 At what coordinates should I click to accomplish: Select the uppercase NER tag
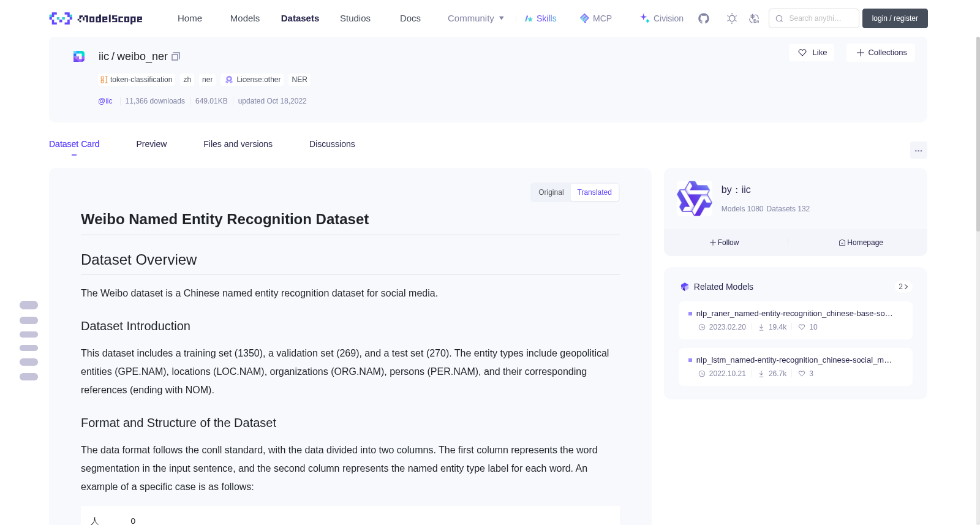[x=300, y=80]
